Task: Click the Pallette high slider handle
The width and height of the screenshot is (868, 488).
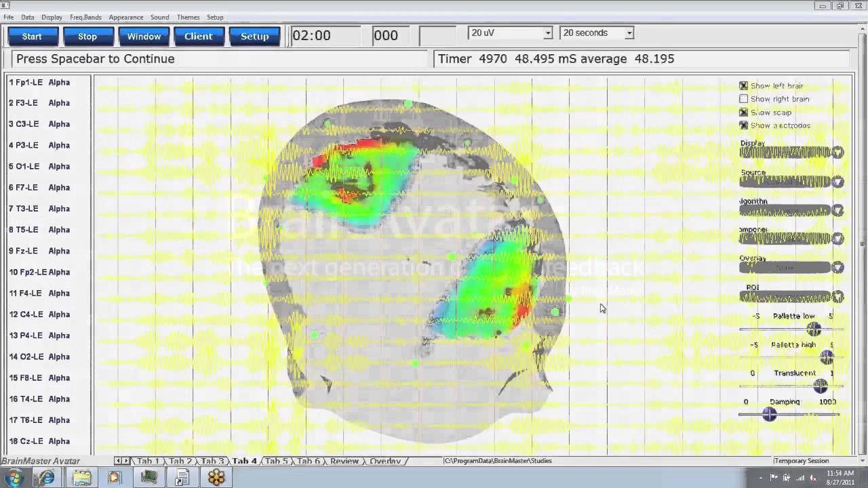Action: 827,358
